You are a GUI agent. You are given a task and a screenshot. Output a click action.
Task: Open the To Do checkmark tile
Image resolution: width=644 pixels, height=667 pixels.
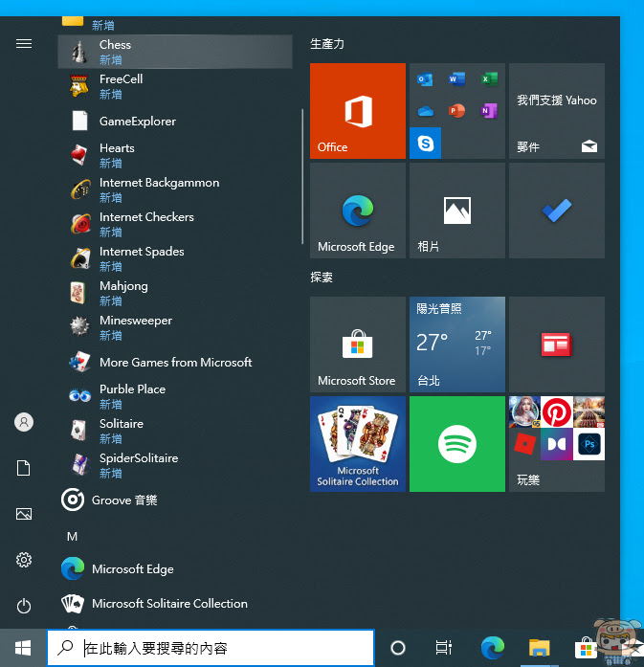(x=557, y=211)
